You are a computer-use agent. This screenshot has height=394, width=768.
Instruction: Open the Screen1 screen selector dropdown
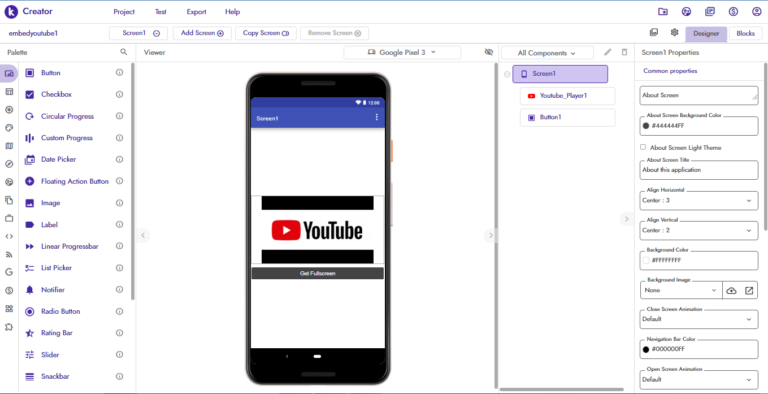(139, 33)
